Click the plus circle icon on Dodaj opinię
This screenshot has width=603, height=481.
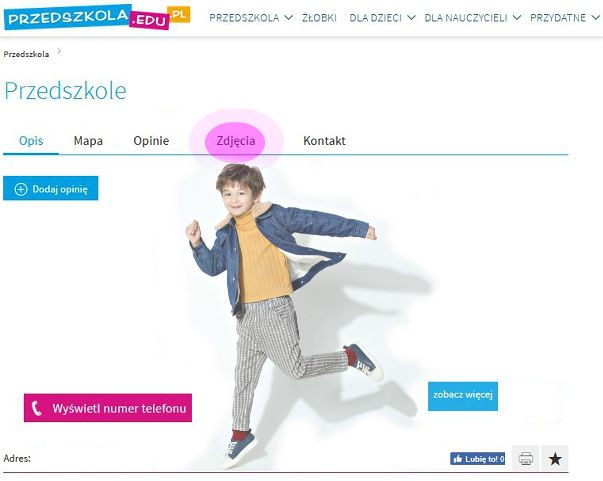tap(20, 189)
